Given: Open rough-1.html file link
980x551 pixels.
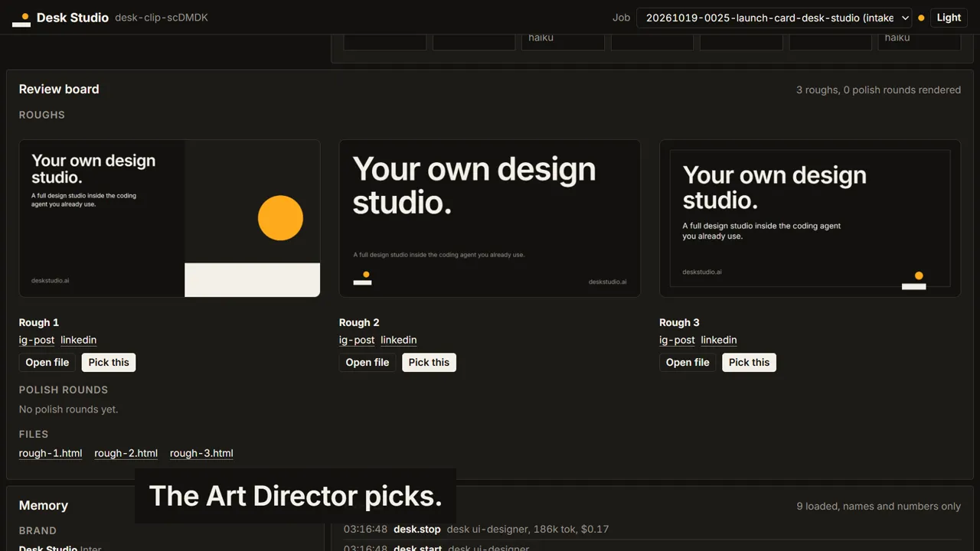Looking at the screenshot, I should (x=51, y=453).
